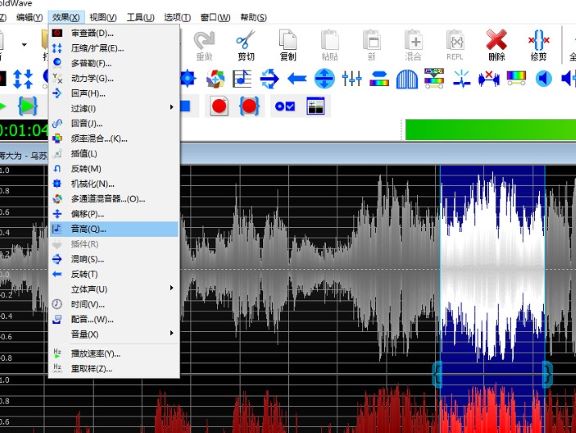Choose 回声(H)... Echo effect
This screenshot has height=433, width=576.
114,93
